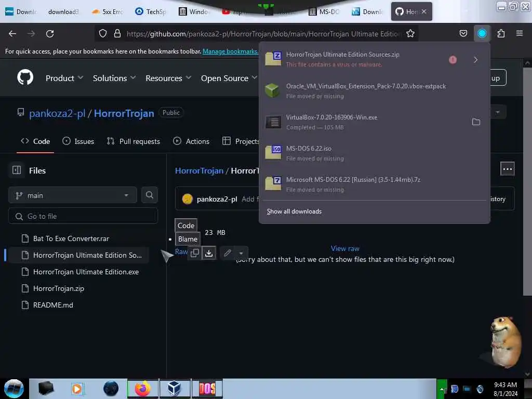Download the raw file icon
This screenshot has width=532, height=399.
click(x=209, y=253)
